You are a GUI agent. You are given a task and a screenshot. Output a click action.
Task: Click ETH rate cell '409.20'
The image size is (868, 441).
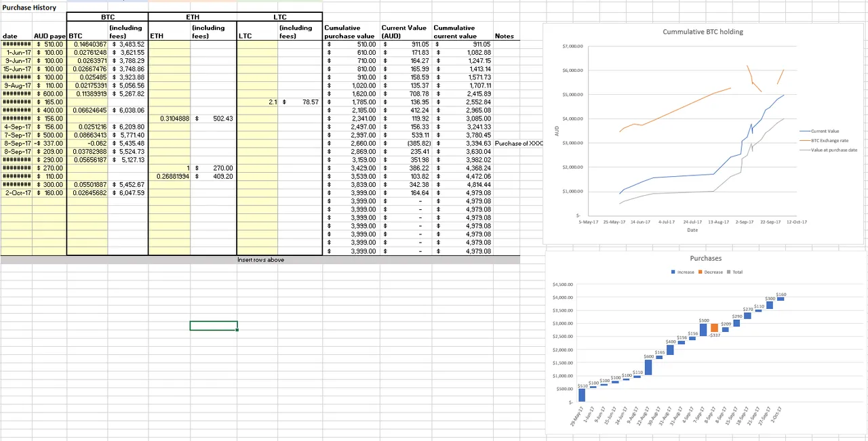(214, 176)
